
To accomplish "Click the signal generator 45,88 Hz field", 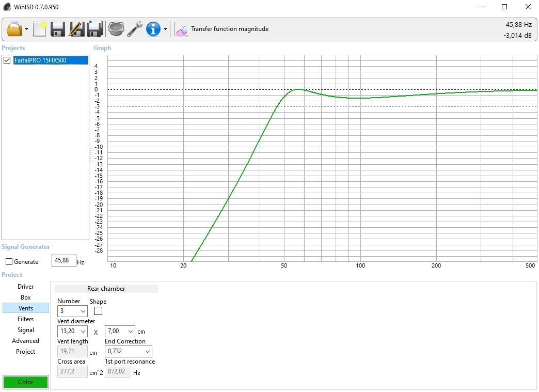I will tap(64, 260).
